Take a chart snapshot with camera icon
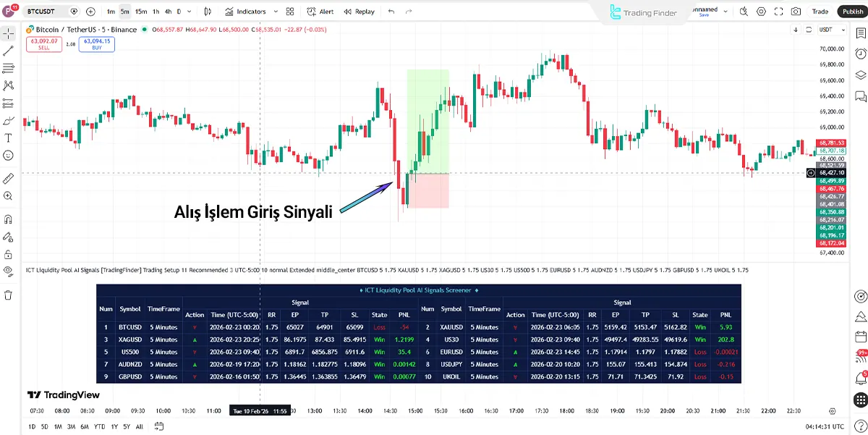 (796, 12)
